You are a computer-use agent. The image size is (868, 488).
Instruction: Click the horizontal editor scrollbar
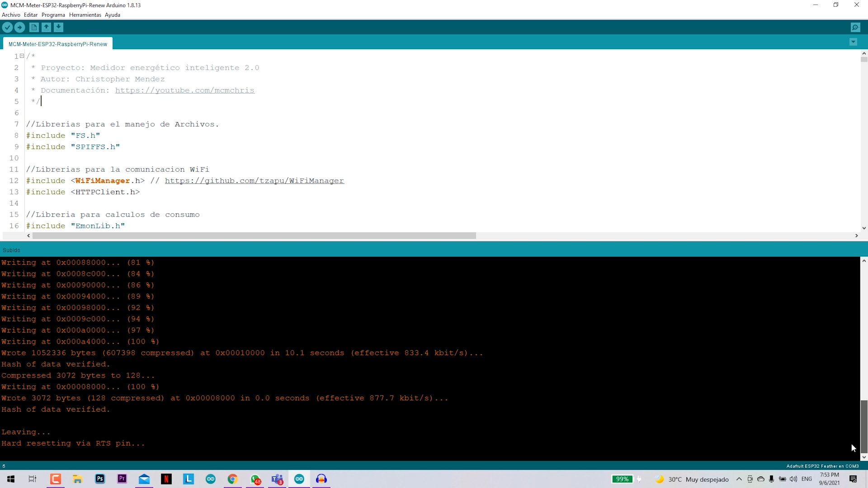pyautogui.click(x=254, y=236)
